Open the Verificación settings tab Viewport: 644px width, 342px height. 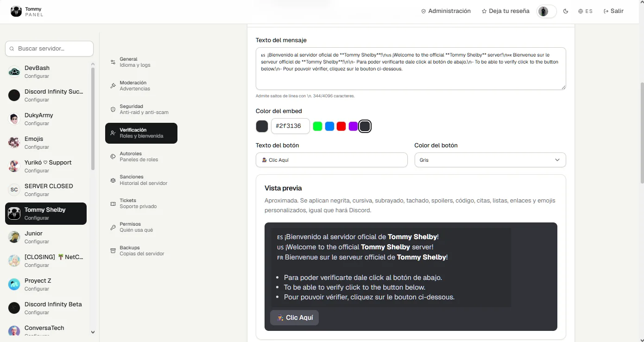coord(141,133)
